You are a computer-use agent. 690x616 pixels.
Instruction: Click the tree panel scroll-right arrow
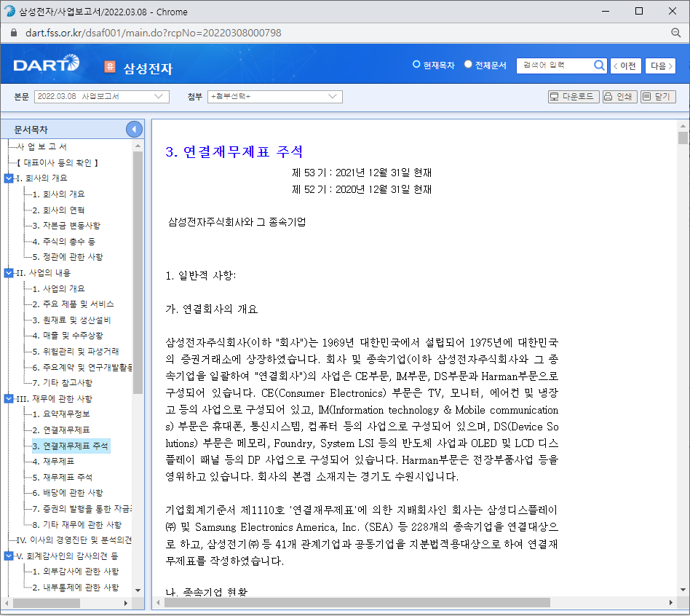(126, 603)
